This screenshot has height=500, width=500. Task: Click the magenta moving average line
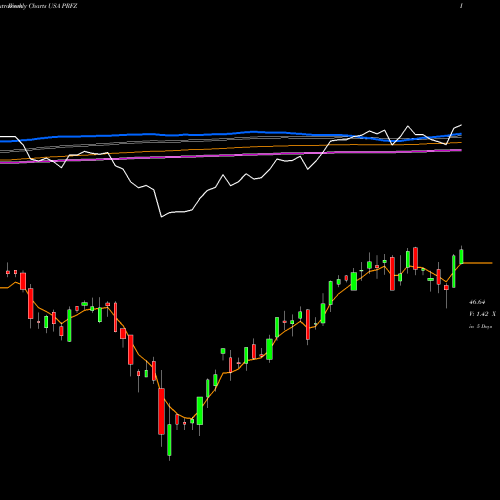coord(231,156)
